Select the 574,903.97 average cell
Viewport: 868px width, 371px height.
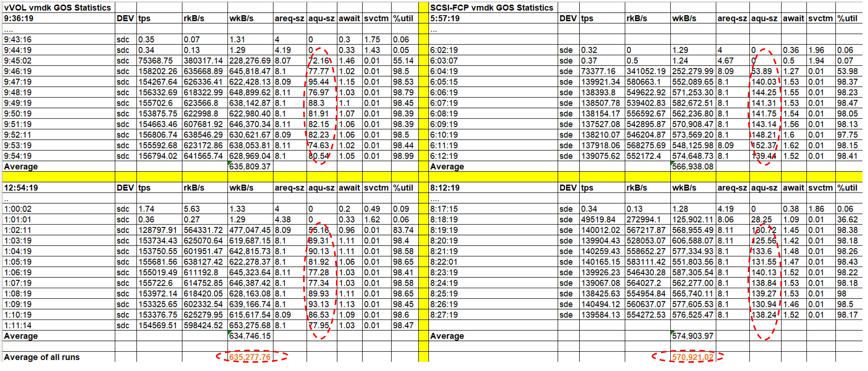click(x=693, y=336)
